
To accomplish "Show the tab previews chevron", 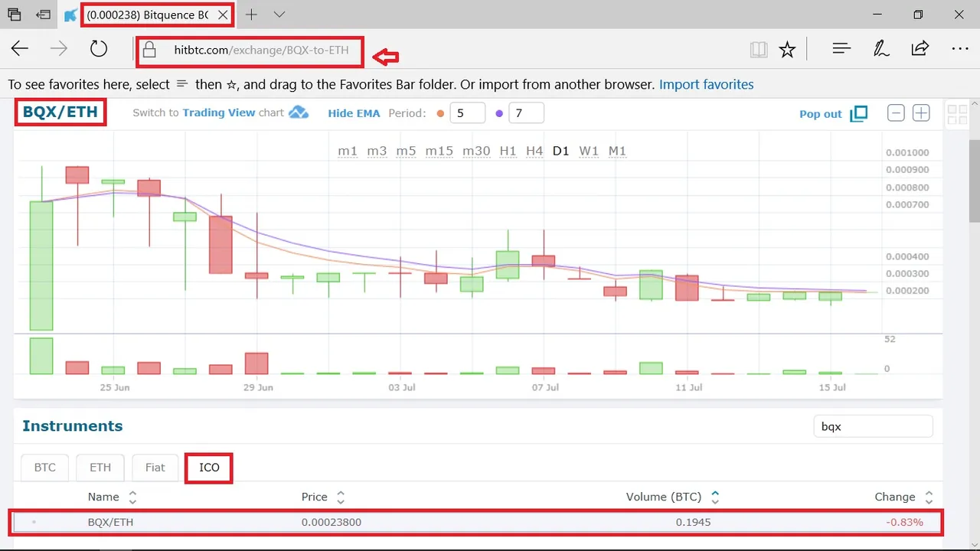I will 279,15.
